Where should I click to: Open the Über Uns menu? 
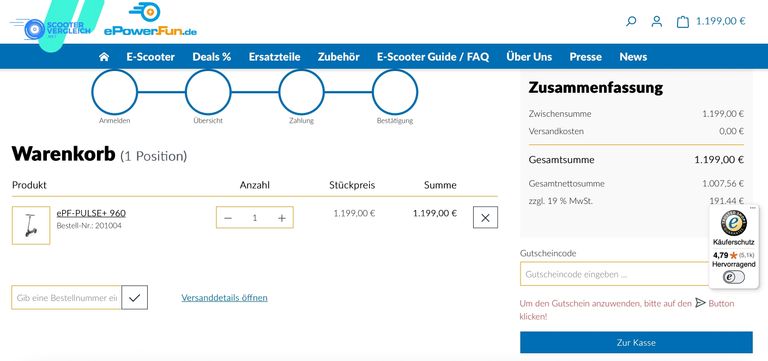pos(529,57)
